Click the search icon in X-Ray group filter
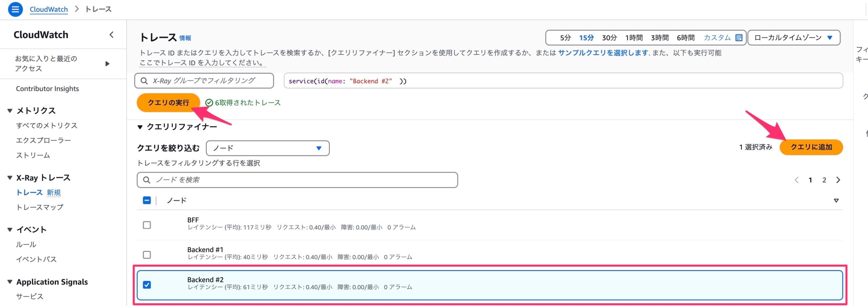 144,81
